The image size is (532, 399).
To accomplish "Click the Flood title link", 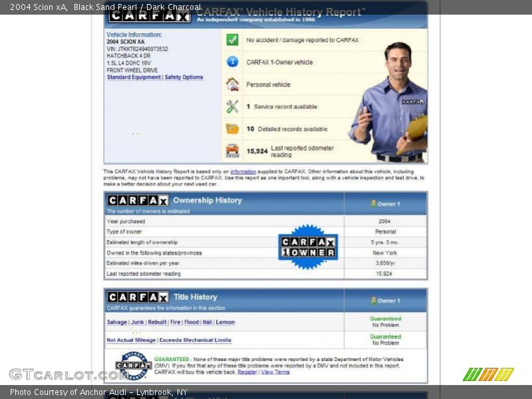I will (192, 323).
